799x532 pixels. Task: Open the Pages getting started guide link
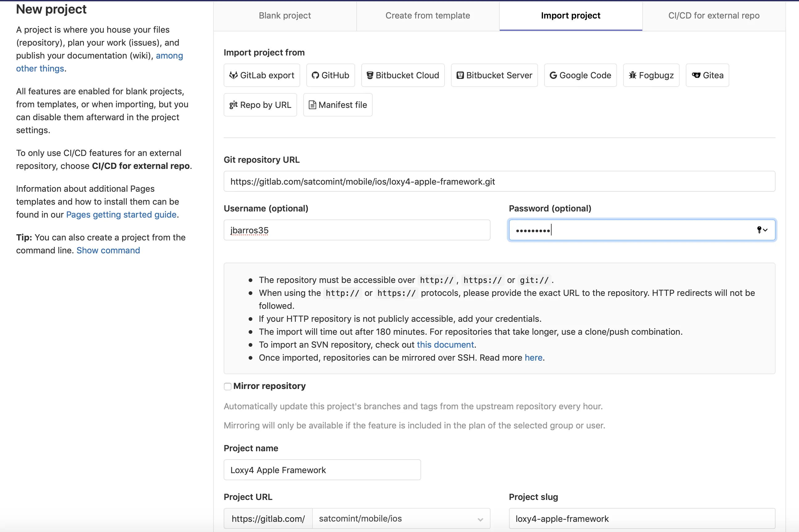coord(121,215)
